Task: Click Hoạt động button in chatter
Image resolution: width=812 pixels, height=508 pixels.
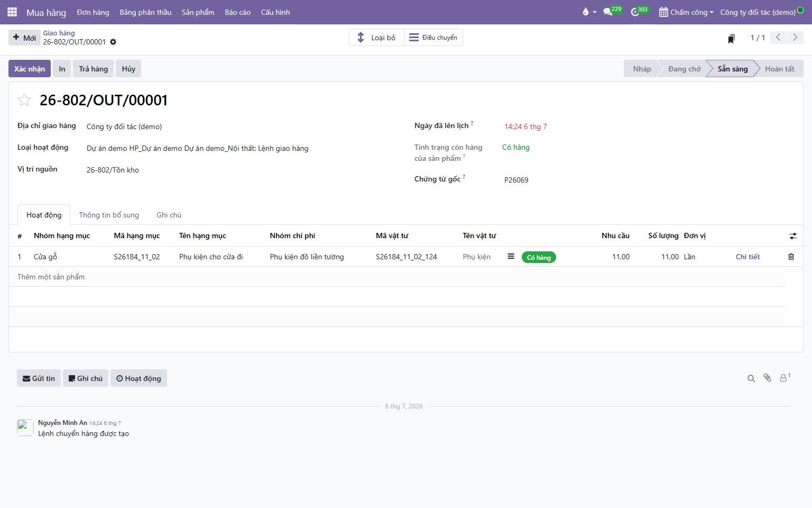Action: pyautogui.click(x=139, y=378)
